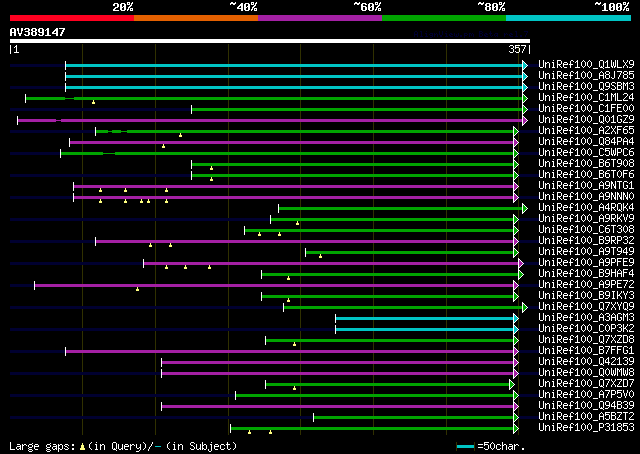The width and height of the screenshot is (640, 454).
Task: Click UniRef100_Q42139 label
Action: [x=586, y=362]
